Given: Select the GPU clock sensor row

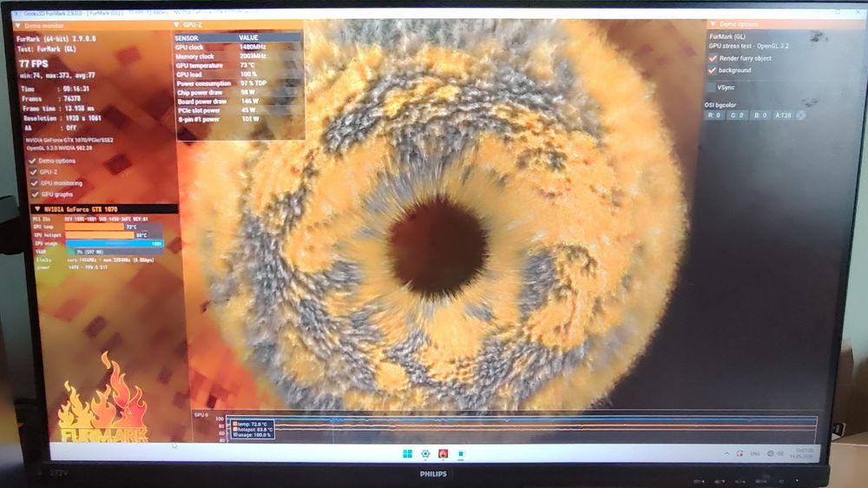Looking at the screenshot, I should click(x=240, y=47).
